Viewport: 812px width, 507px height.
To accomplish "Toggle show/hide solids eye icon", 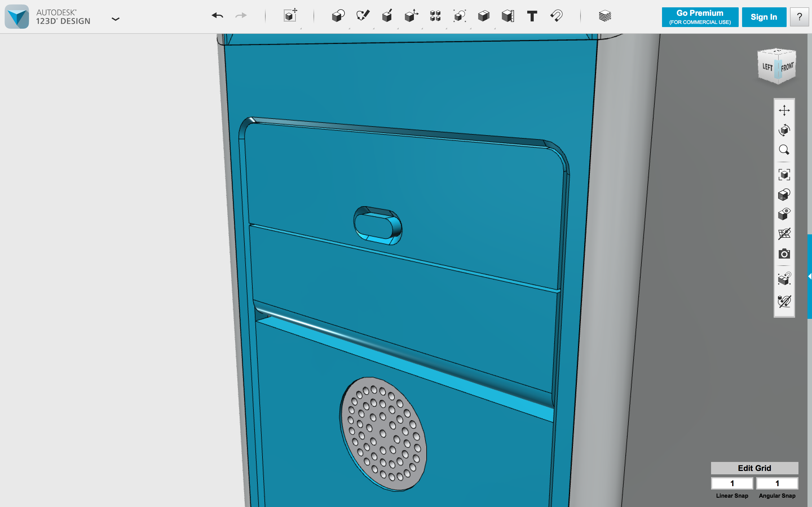I will point(784,214).
